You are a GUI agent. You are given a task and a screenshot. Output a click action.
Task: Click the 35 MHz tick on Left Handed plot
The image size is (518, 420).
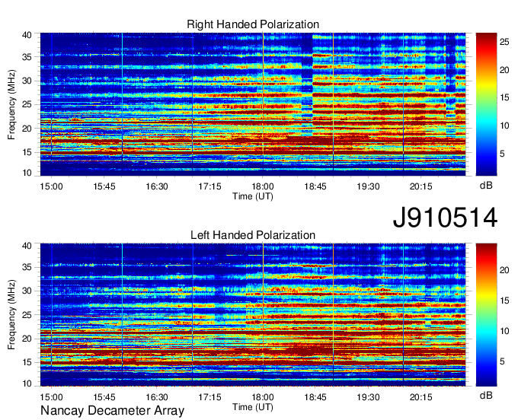[x=27, y=267]
